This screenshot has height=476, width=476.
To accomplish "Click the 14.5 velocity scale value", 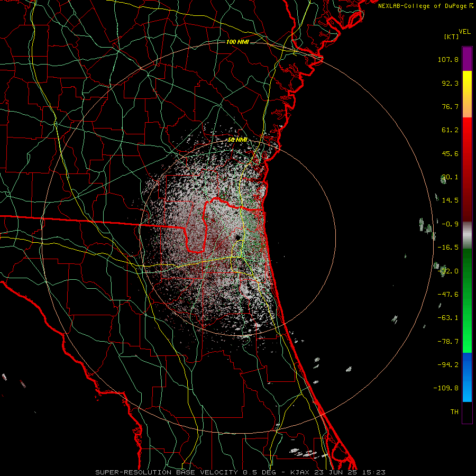I will (450, 200).
